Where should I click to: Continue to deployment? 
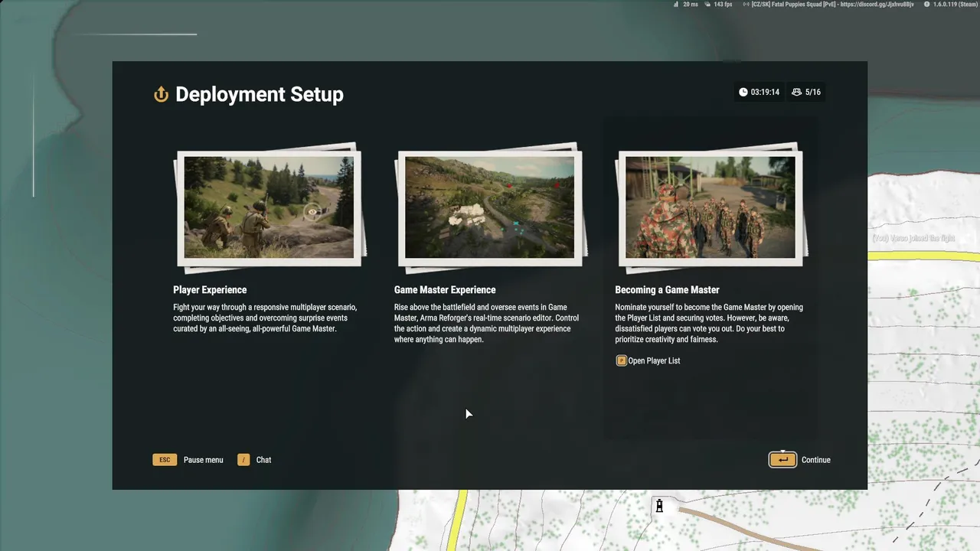816,460
